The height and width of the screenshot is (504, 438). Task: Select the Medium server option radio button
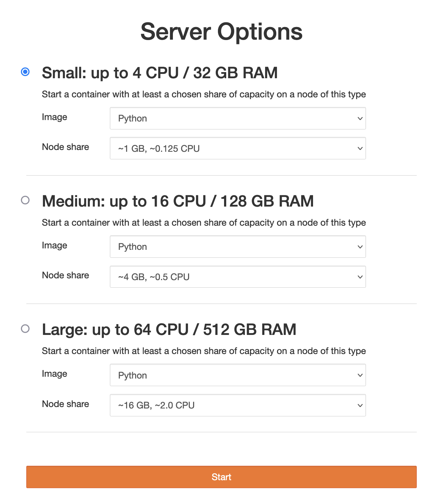click(x=25, y=200)
